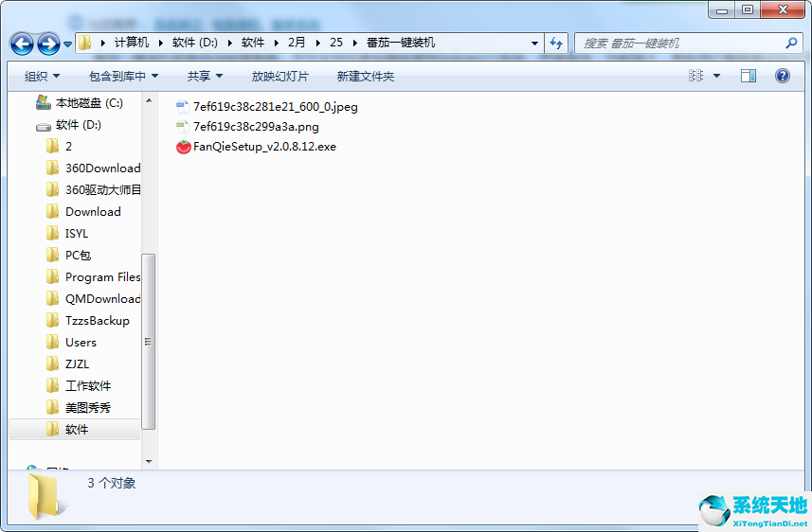Click the 新建文件夹 button
812x532 pixels.
366,76
